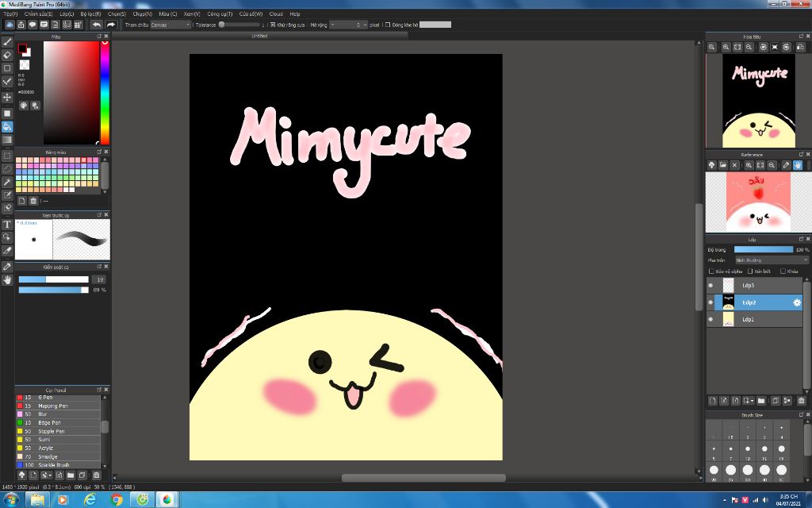Open the Lớp(L) menu
Viewport: 812px width, 508px height.
click(x=67, y=14)
